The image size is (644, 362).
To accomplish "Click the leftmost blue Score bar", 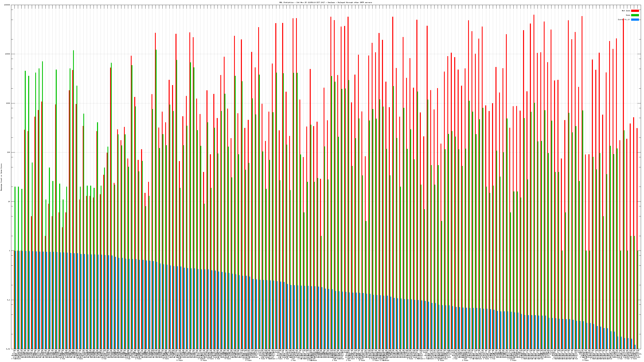I will point(16,300).
